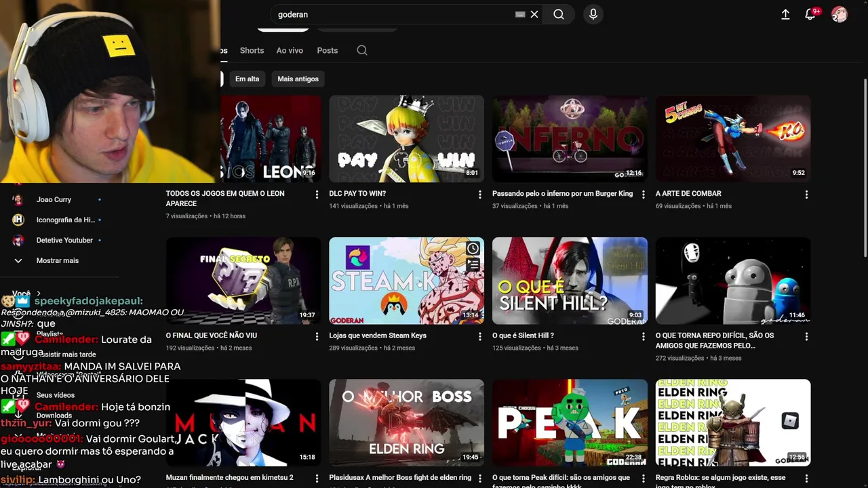This screenshot has width=868, height=488.
Task: Open options menu for O QUE TORNA REPO DIFÍCIL
Action: [806, 336]
